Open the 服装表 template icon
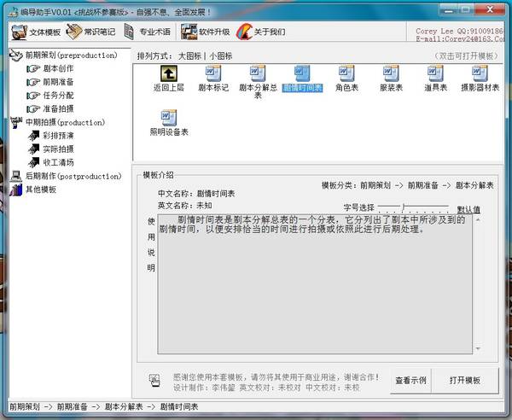The height and width of the screenshot is (420, 512). point(390,73)
